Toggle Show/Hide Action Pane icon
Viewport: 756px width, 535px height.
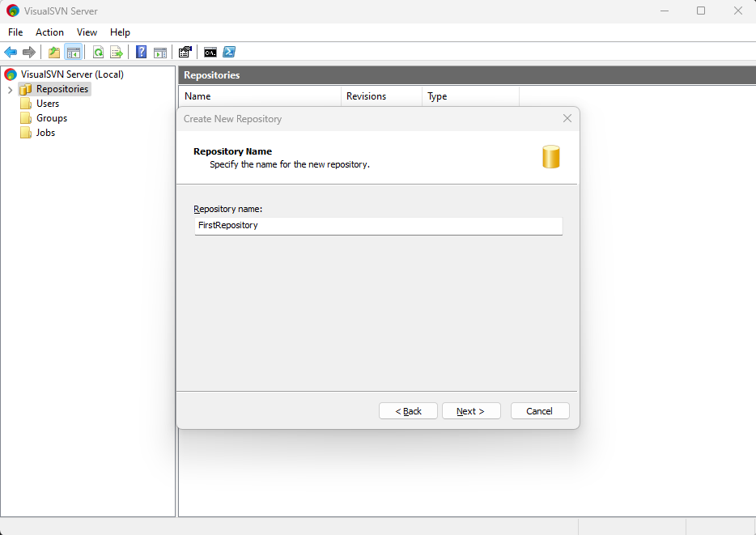point(160,53)
